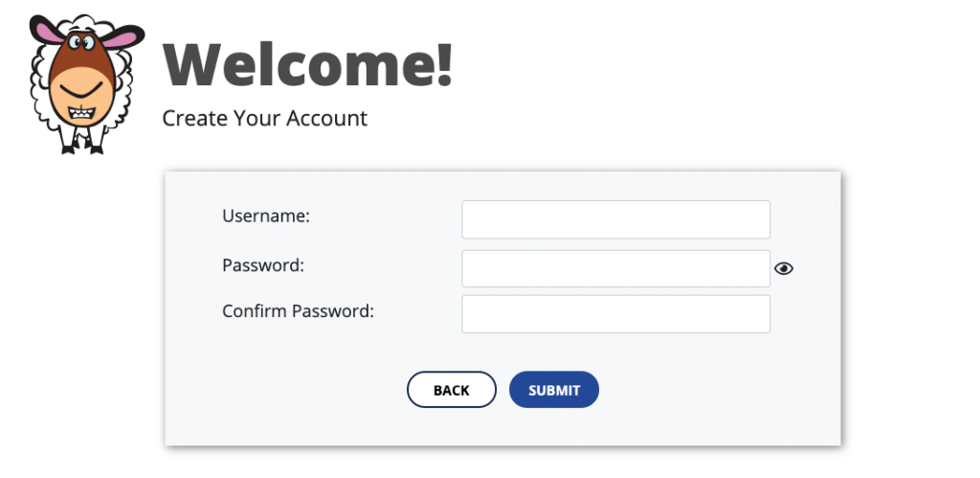Screen dimensions: 980x478
Task: Focus the Username input field
Action: pyautogui.click(x=615, y=219)
